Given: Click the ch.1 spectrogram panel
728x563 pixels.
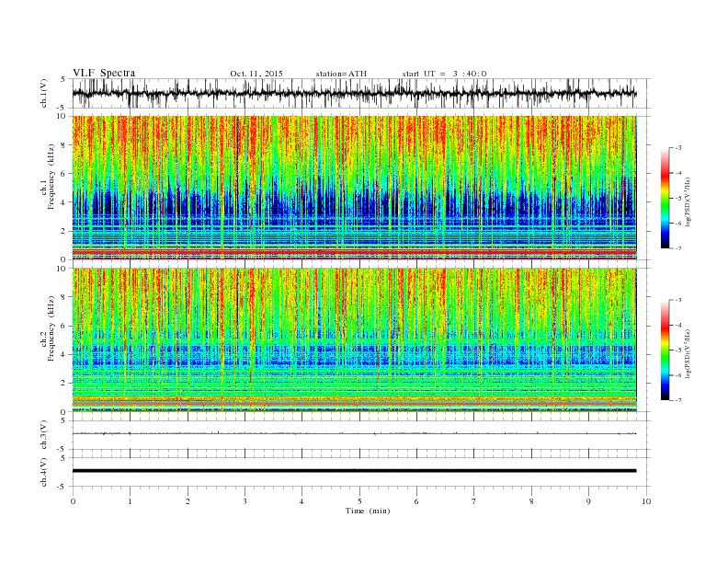Looking at the screenshot, I should pyautogui.click(x=355, y=188).
